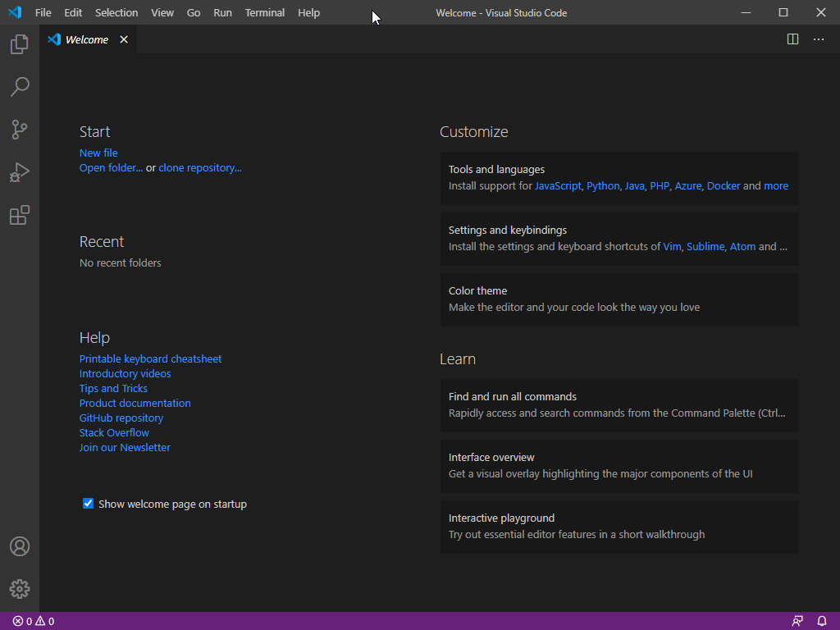Click the New file link
The image size is (840, 630).
click(x=98, y=153)
